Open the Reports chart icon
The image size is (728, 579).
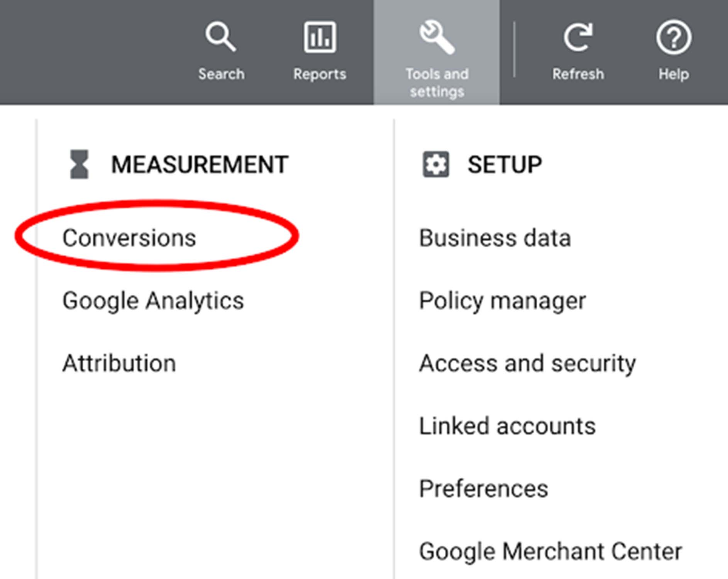click(x=320, y=37)
